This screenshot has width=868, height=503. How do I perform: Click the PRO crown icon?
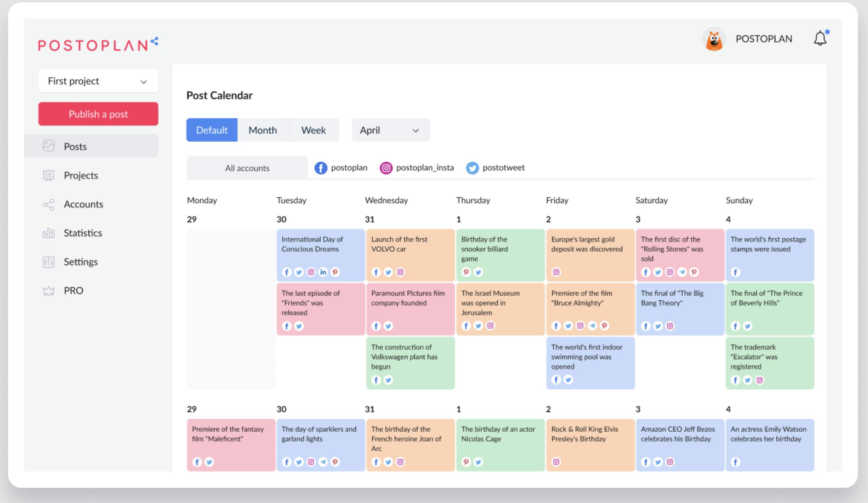point(49,291)
